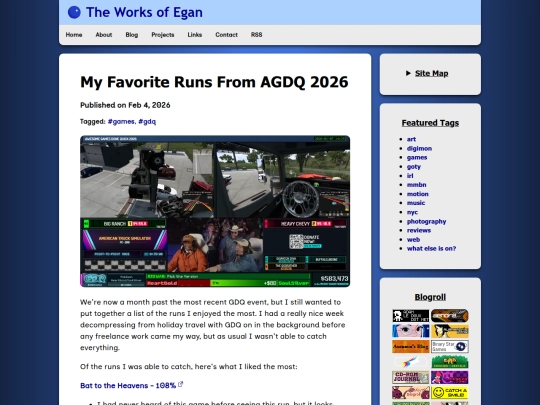Click the "Featured Tags" heading
The height and width of the screenshot is (405, 540).
click(x=430, y=123)
